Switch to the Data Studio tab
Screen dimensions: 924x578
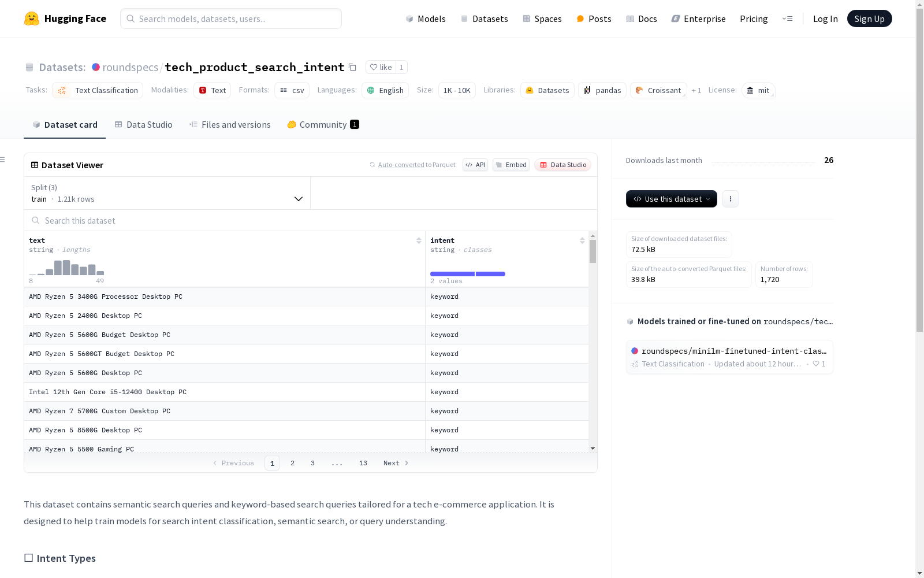pyautogui.click(x=143, y=125)
